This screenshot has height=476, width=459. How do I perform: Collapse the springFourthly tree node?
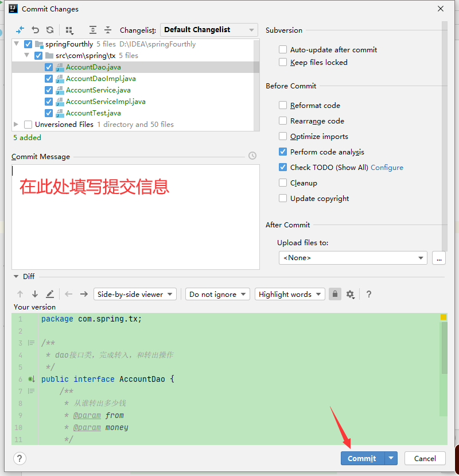(x=17, y=44)
